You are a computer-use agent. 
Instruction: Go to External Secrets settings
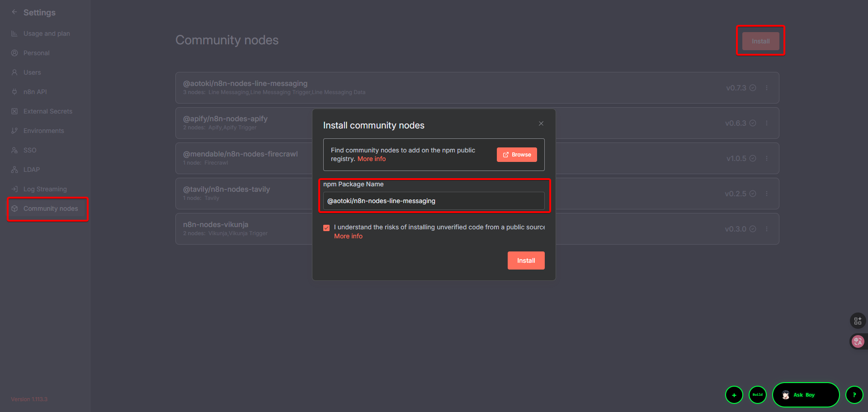tap(47, 111)
